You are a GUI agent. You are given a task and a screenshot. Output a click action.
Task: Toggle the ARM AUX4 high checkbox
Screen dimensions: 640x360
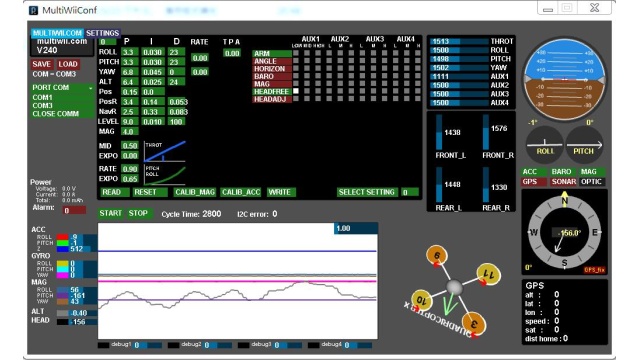coord(418,53)
